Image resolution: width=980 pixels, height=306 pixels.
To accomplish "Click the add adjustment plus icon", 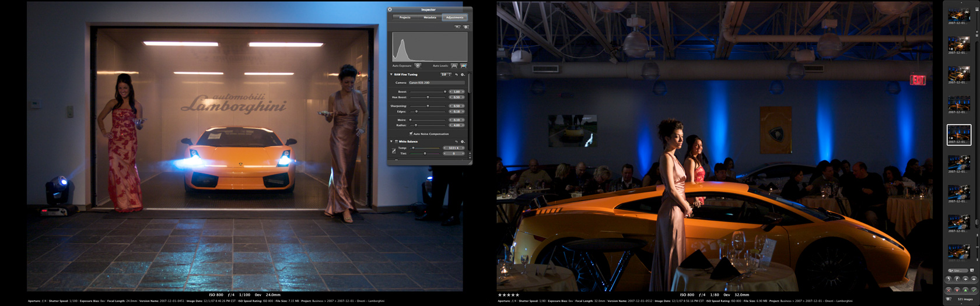I will [457, 27].
